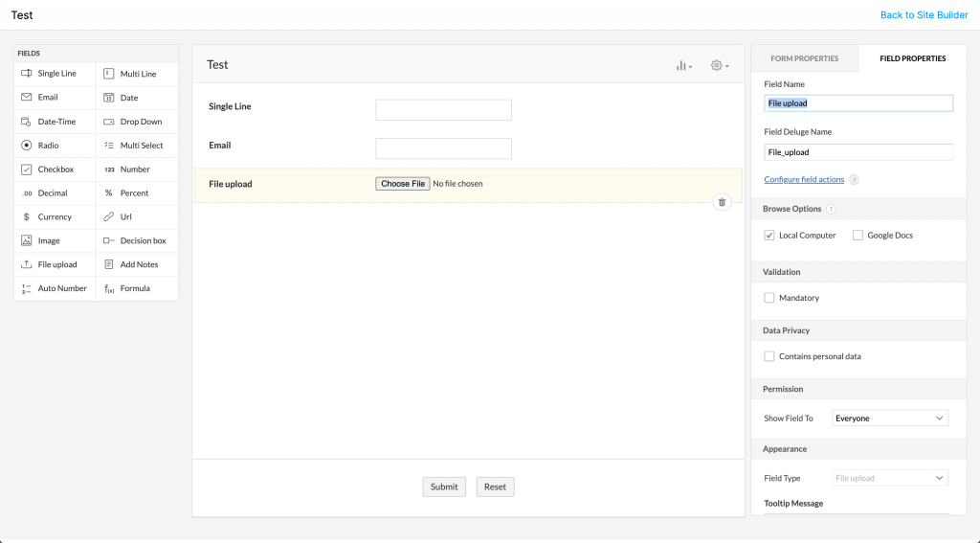Pick the Radio field type icon

pyautogui.click(x=27, y=146)
